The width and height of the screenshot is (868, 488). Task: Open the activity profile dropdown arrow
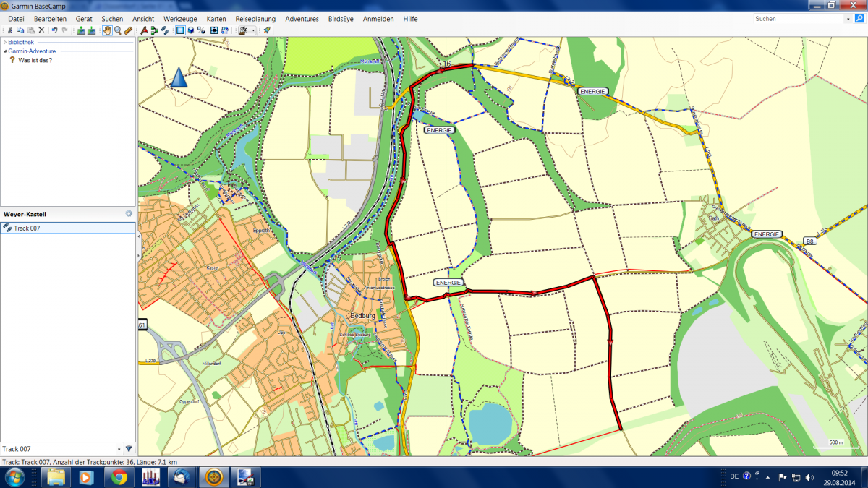tap(253, 30)
